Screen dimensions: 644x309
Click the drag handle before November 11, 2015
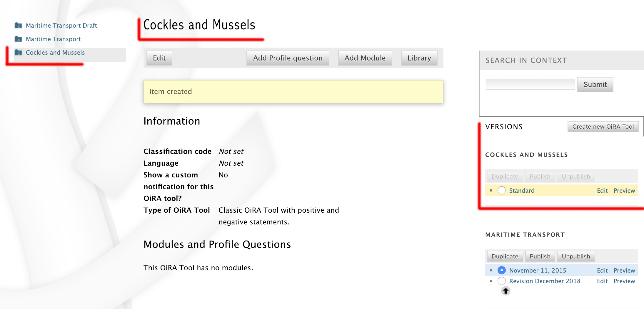point(491,270)
